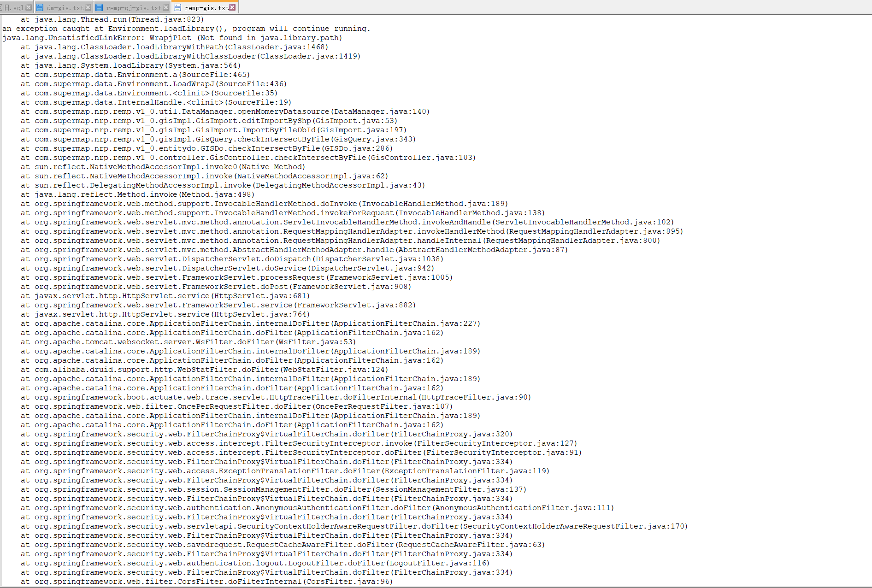Click the save icon on remp-gis.txt tab
Screen dimensions: 872x588
click(177, 7)
